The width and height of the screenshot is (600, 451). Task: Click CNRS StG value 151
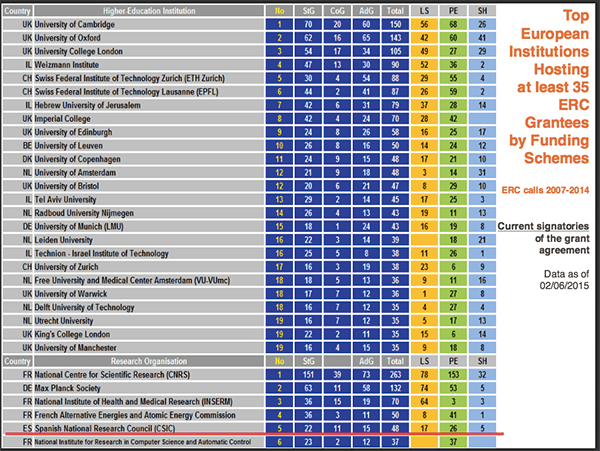tap(308, 374)
